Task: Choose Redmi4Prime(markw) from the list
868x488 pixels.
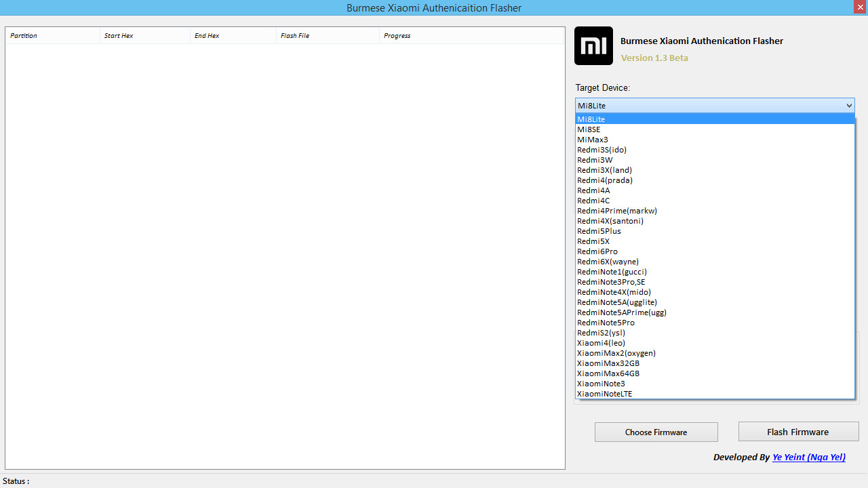Action: [715, 211]
